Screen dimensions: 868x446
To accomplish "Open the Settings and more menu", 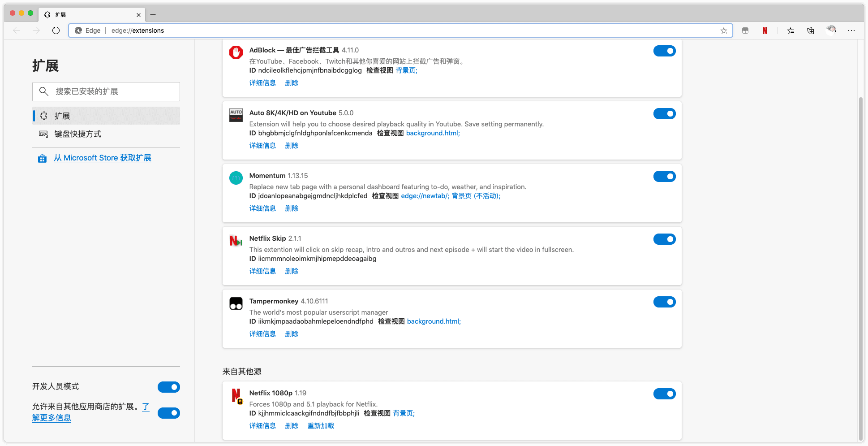I will click(x=851, y=30).
